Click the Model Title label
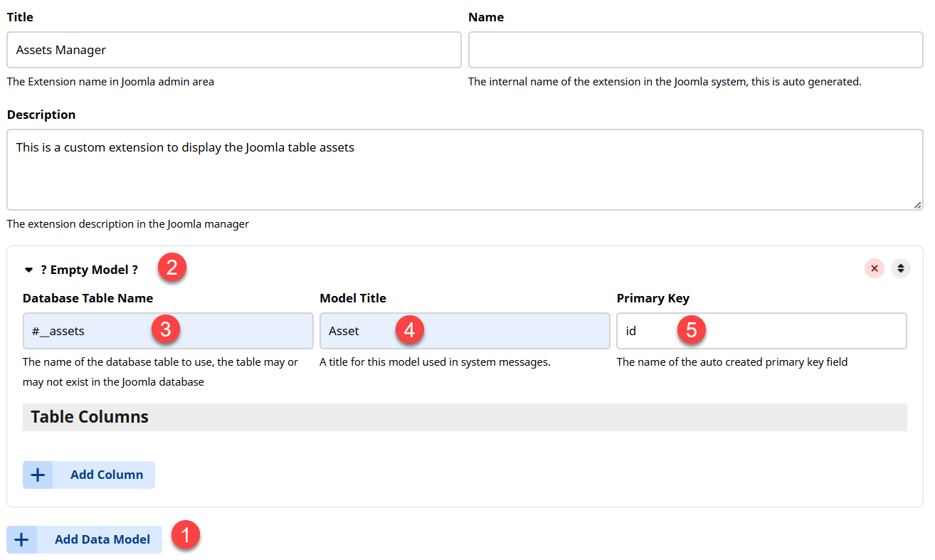The image size is (935, 560). coord(353,298)
